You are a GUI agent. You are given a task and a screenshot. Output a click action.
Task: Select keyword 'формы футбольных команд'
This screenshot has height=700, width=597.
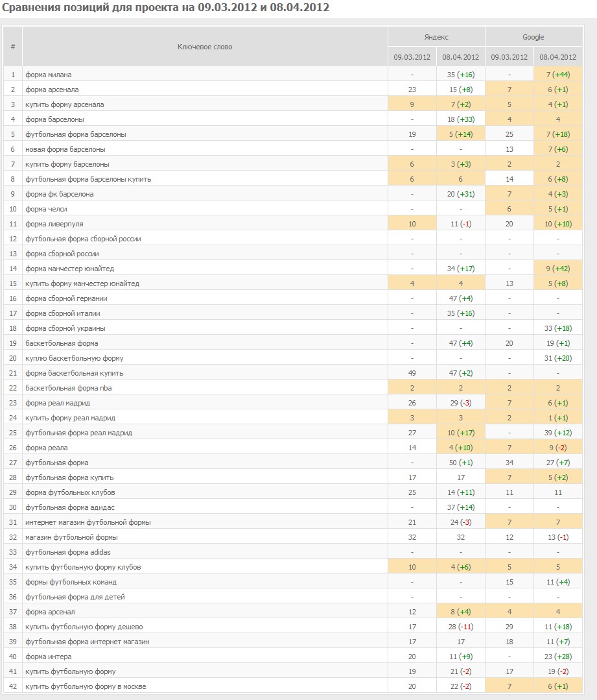click(71, 582)
